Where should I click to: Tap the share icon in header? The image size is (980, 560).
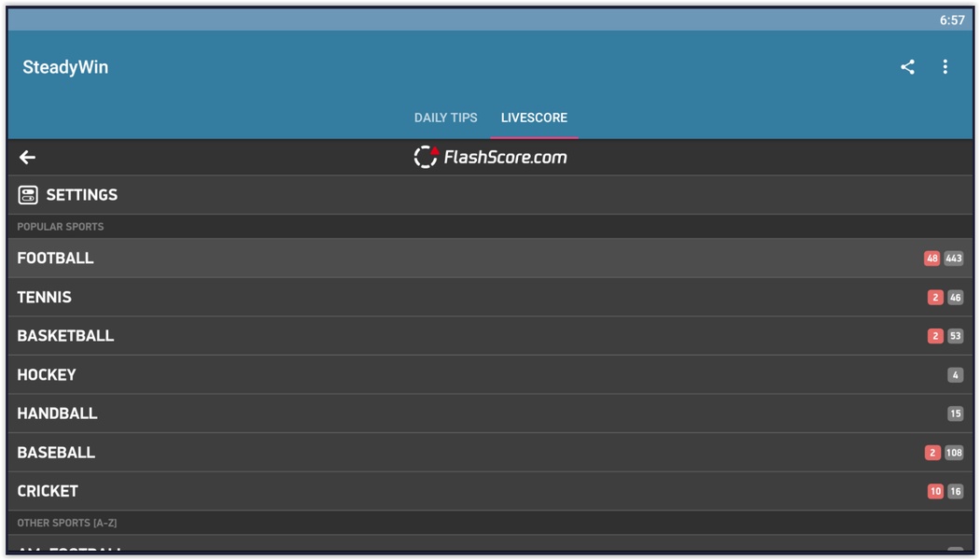tap(907, 67)
